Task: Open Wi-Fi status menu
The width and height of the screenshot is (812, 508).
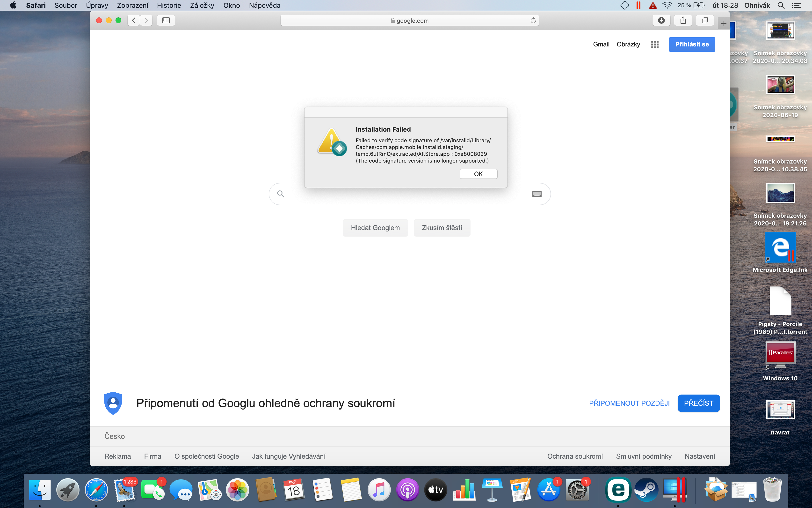Action: point(667,5)
